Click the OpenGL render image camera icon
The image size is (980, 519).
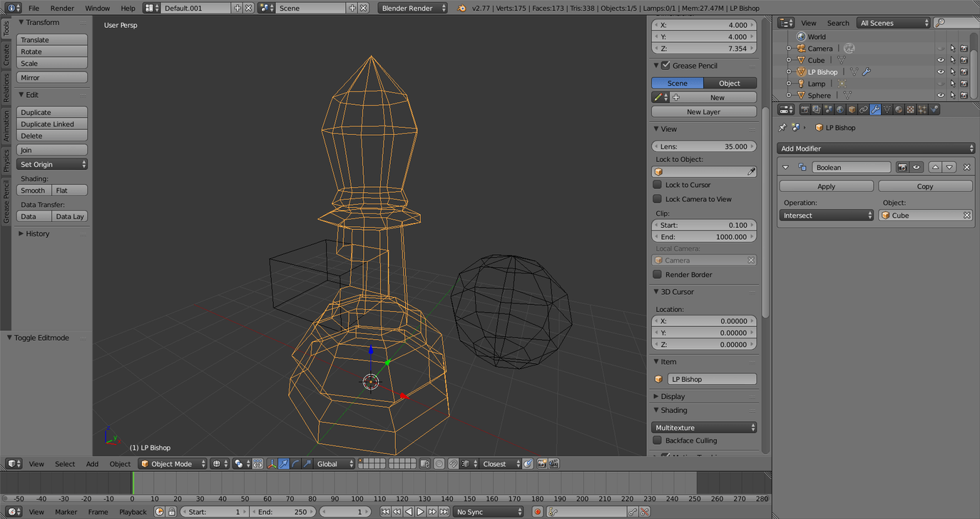(x=541, y=464)
